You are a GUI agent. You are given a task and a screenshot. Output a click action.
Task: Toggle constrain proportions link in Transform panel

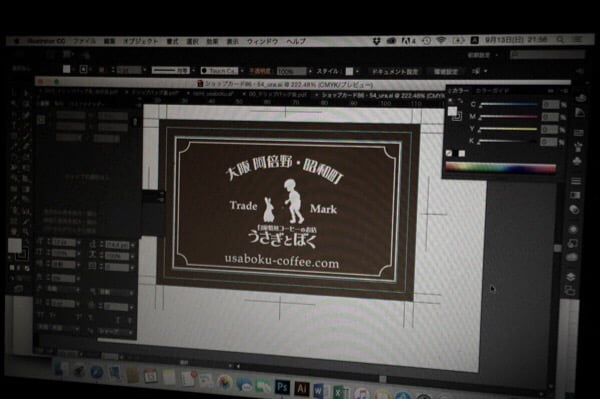(x=135, y=122)
